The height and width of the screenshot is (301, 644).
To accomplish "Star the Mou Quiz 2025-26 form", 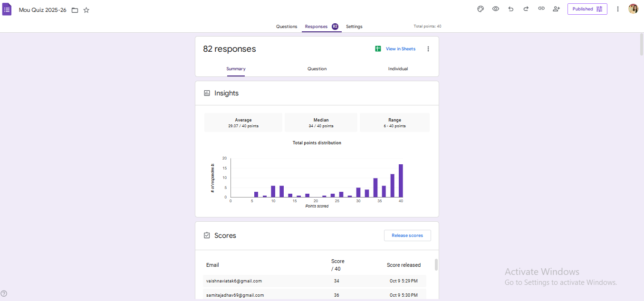I will (87, 10).
